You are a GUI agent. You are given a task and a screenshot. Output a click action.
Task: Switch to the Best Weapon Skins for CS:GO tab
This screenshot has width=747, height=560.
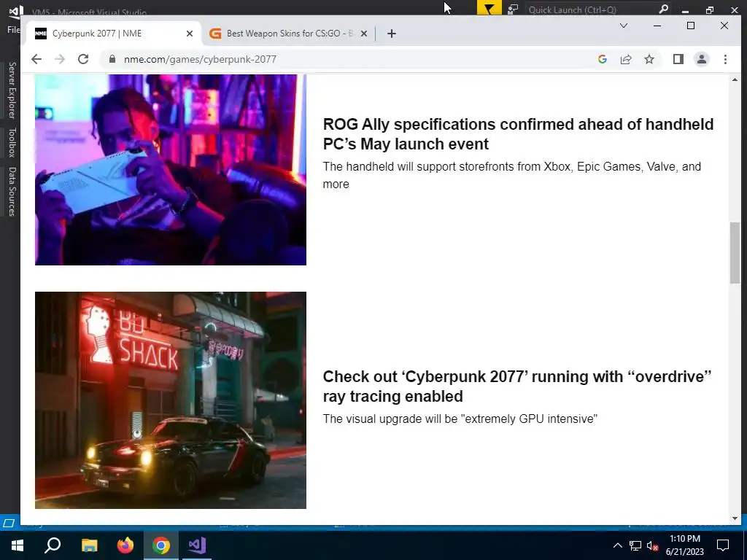[x=289, y=34]
